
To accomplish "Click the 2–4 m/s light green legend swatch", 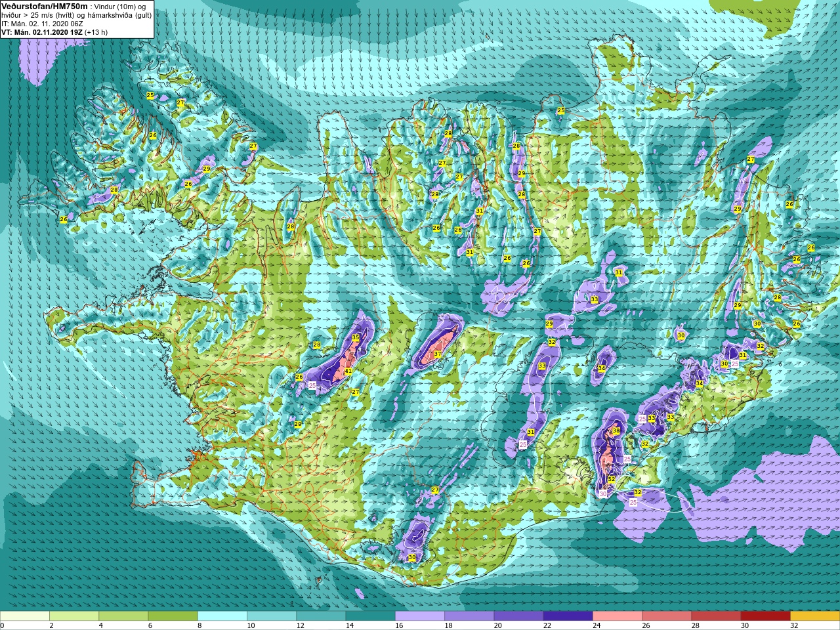I will click(x=74, y=616).
